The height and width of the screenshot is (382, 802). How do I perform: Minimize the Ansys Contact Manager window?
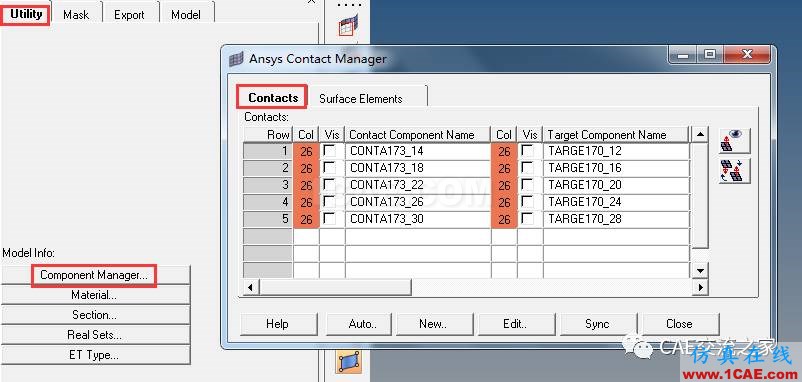point(683,54)
